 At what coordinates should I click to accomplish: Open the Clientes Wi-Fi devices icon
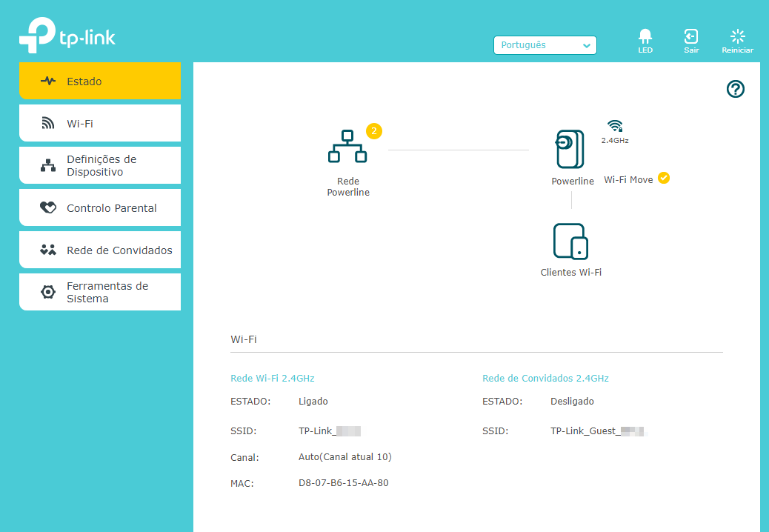pos(570,242)
